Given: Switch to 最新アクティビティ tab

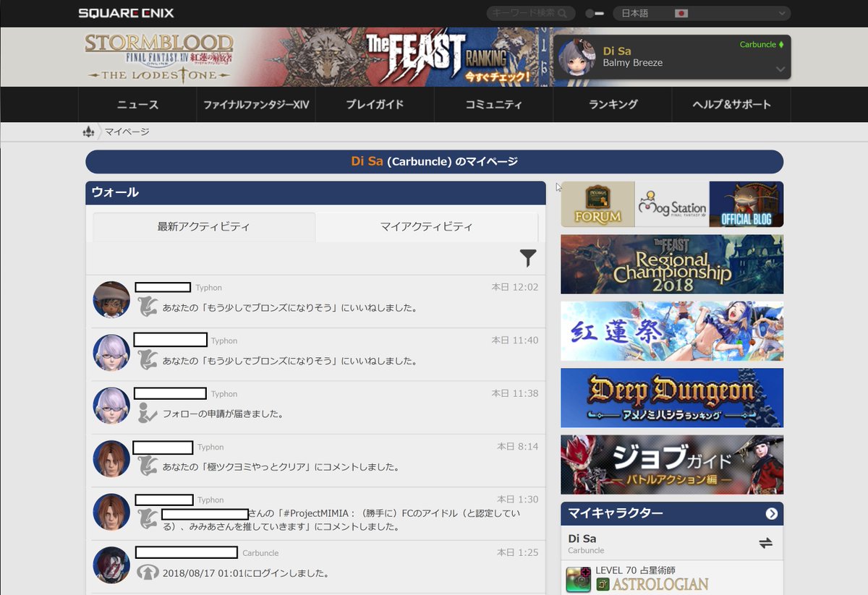Looking at the screenshot, I should 204,226.
